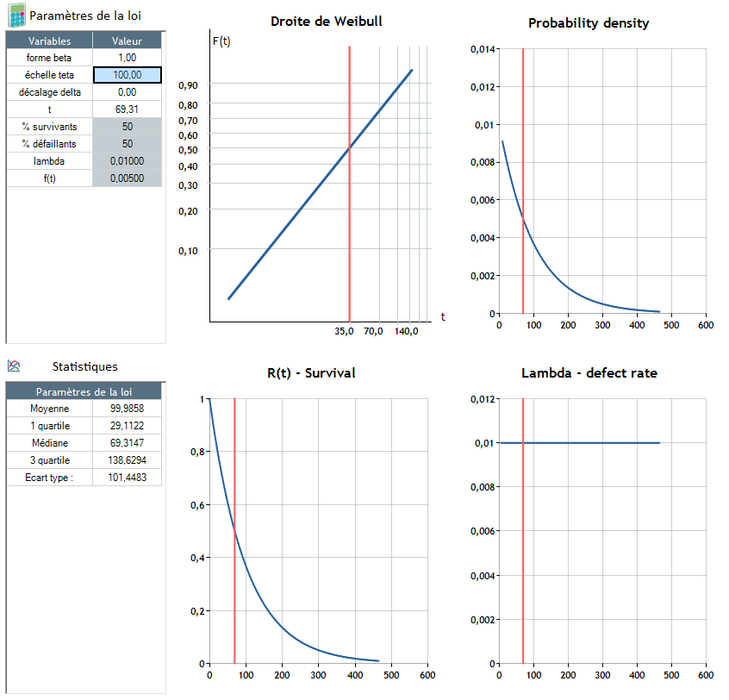This screenshot has height=700, width=729.
Task: Click the R(t) - Survival chart title
Action: tap(311, 373)
